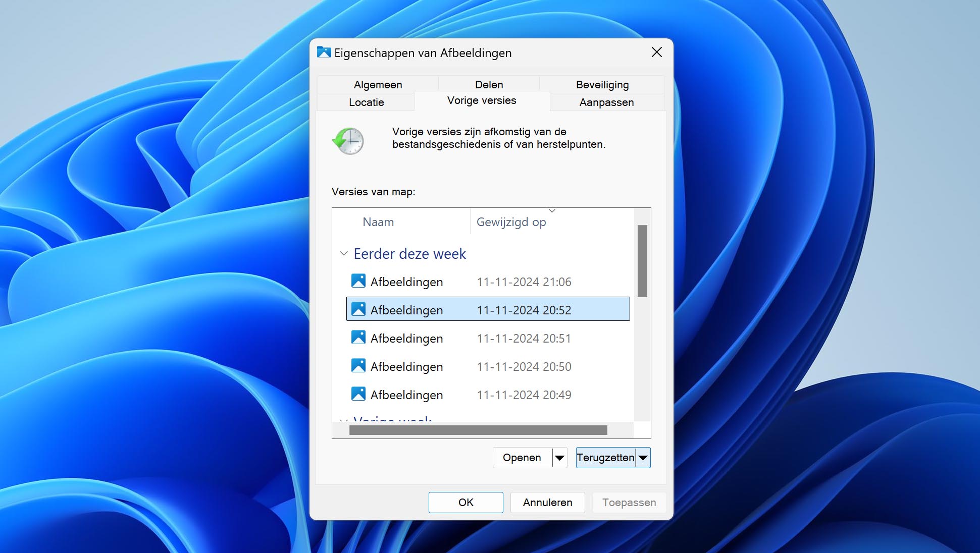This screenshot has height=553, width=980.
Task: Select the version dated 11-11-2024 20:49
Action: coord(488,395)
